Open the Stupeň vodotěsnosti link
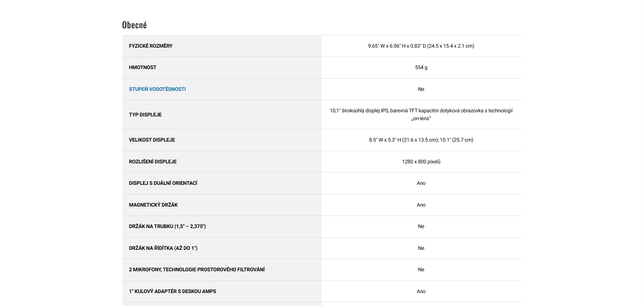644x306 pixels. tap(157, 89)
